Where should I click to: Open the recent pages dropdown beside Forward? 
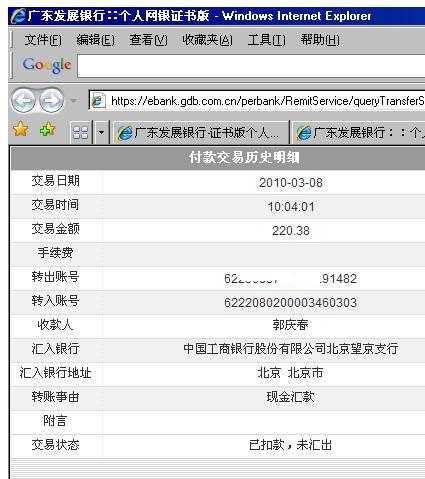coord(73,100)
